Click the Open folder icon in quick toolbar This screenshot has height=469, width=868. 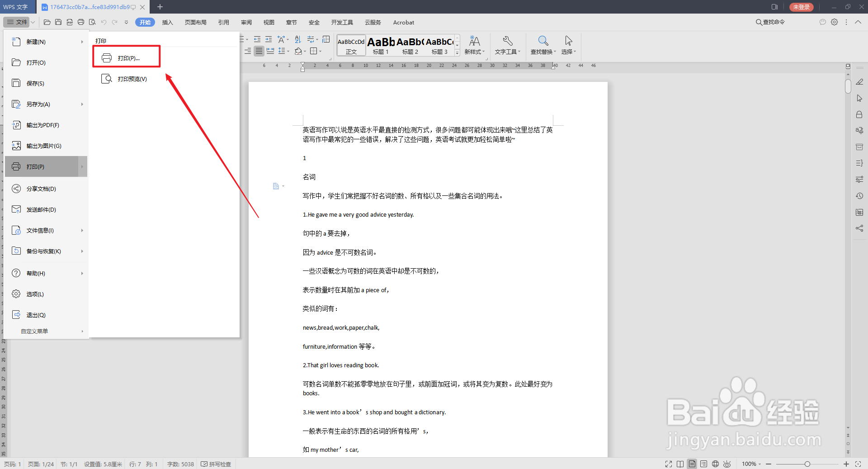(47, 22)
